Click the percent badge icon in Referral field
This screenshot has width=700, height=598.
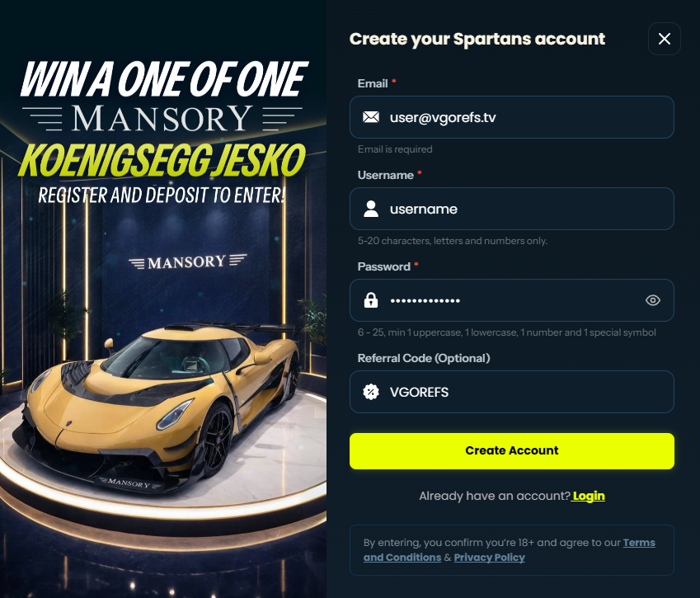coord(370,392)
